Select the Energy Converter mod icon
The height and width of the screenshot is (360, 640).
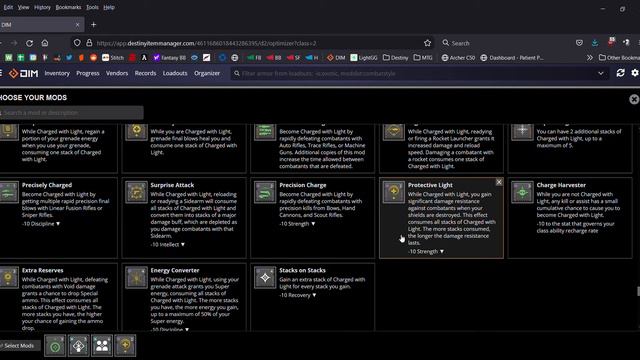pyautogui.click(x=136, y=278)
